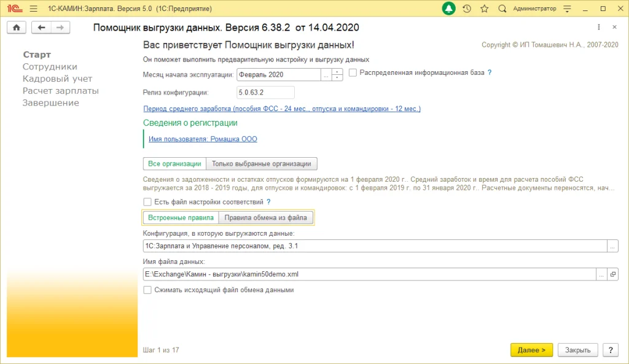Open the form's three-dot more menu
The width and height of the screenshot is (629, 364).
(599, 27)
